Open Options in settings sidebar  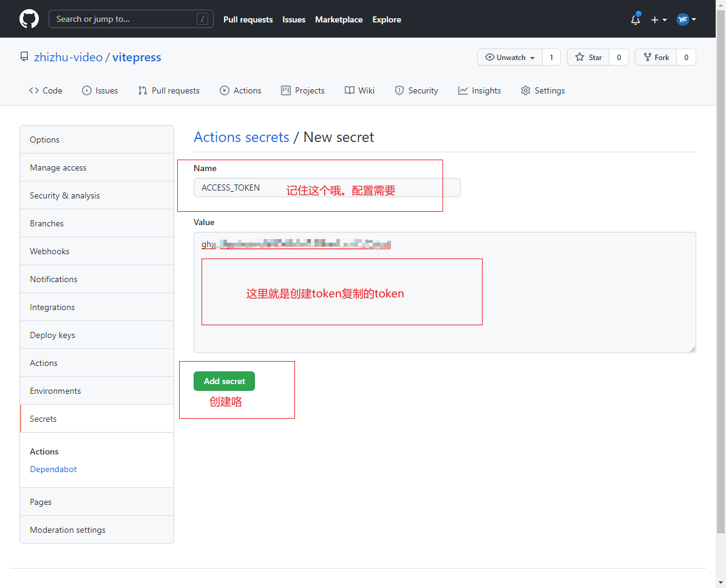(x=97, y=140)
